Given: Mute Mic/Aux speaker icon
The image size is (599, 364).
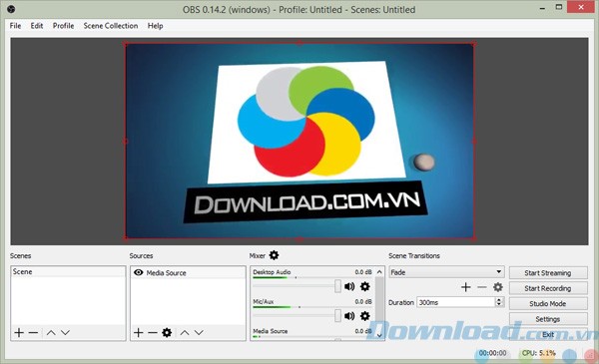Looking at the screenshot, I should (x=349, y=316).
